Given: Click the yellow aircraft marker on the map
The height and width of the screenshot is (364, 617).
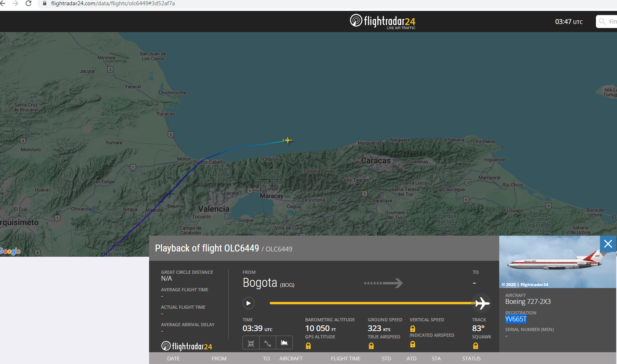Looking at the screenshot, I should 288,140.
